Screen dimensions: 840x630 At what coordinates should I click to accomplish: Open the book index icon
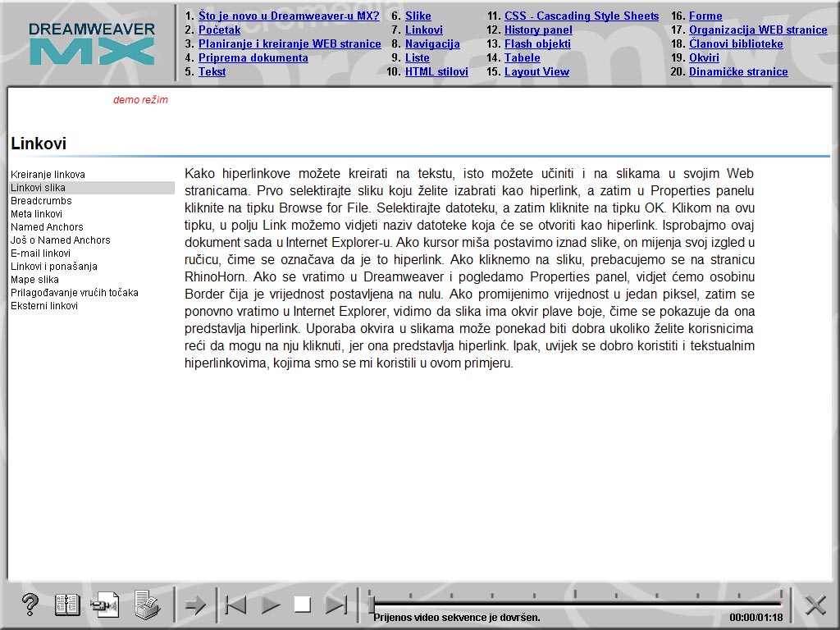coord(67,605)
